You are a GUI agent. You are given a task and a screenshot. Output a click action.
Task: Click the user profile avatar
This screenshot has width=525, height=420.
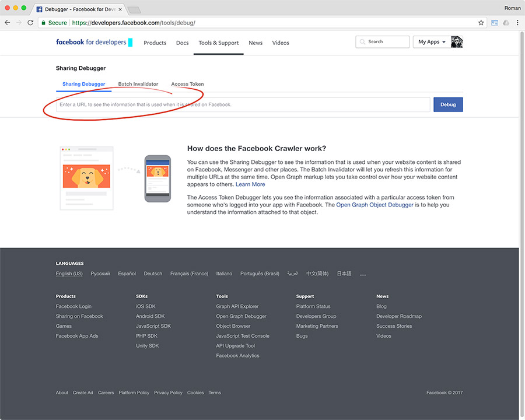[x=457, y=42]
